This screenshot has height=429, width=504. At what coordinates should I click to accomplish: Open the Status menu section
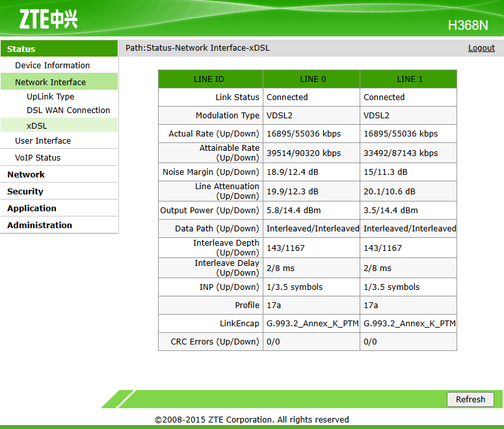[59, 49]
